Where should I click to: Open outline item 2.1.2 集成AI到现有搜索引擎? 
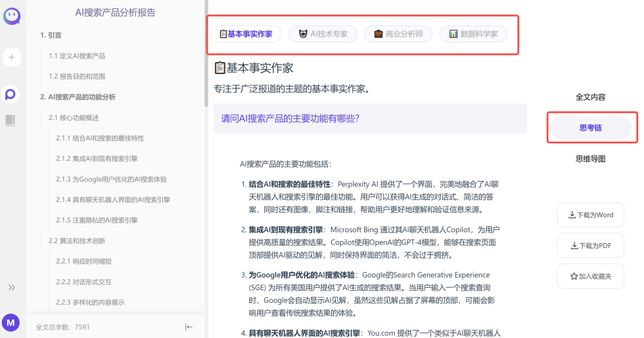(x=97, y=159)
